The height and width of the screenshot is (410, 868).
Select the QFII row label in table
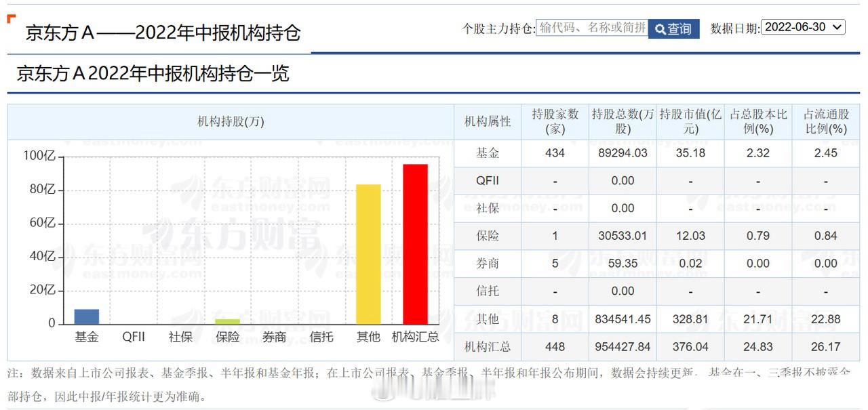pyautogui.click(x=488, y=181)
